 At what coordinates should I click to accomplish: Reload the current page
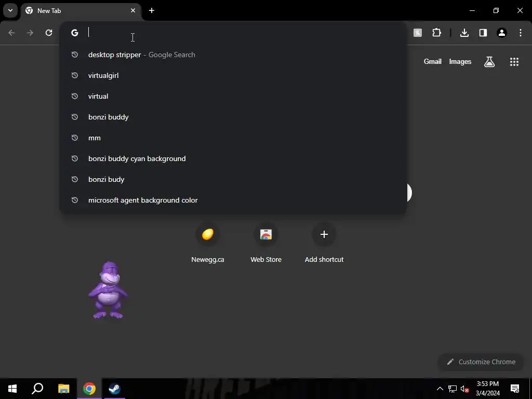pyautogui.click(x=49, y=33)
